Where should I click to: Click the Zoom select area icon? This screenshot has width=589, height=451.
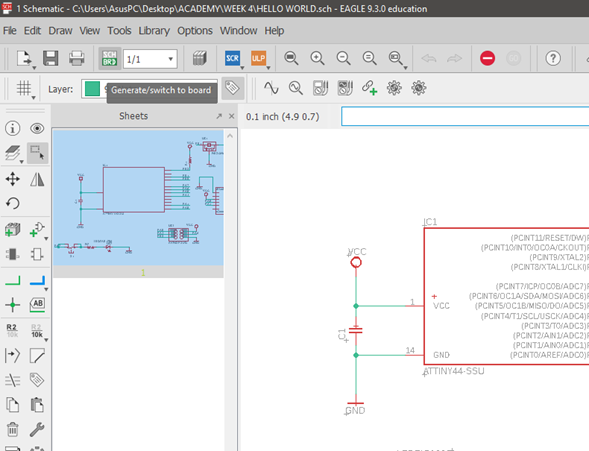(x=396, y=59)
